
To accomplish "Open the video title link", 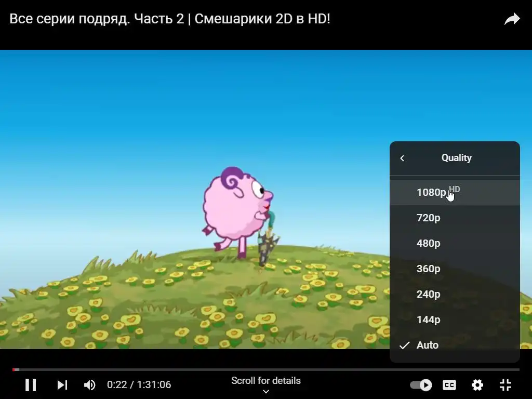I will pos(170,19).
